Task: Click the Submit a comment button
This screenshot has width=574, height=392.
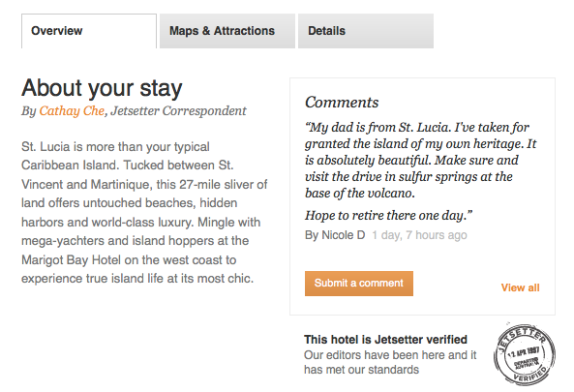Action: (359, 284)
